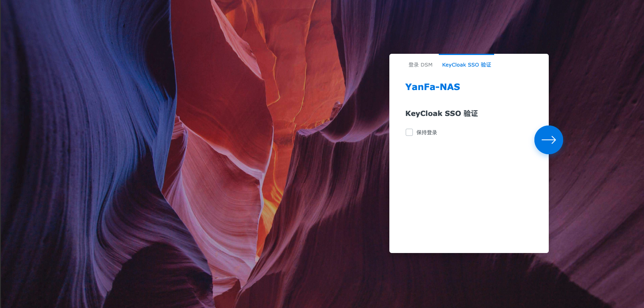
Task: Click the NAS hostname in blue text
Action: point(432,87)
